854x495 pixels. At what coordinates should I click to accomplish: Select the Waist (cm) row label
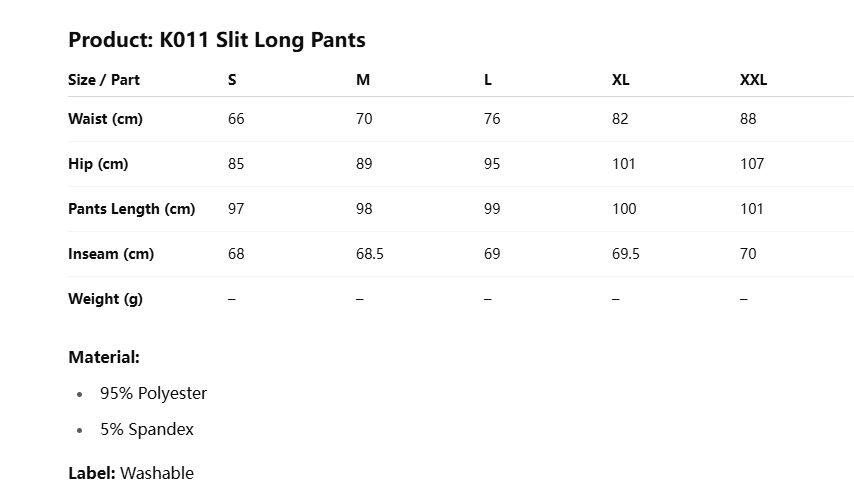coord(105,119)
